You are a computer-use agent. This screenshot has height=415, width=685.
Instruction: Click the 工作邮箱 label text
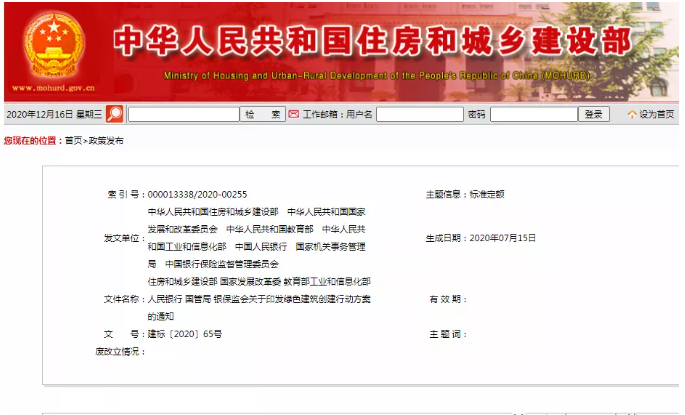[323, 114]
